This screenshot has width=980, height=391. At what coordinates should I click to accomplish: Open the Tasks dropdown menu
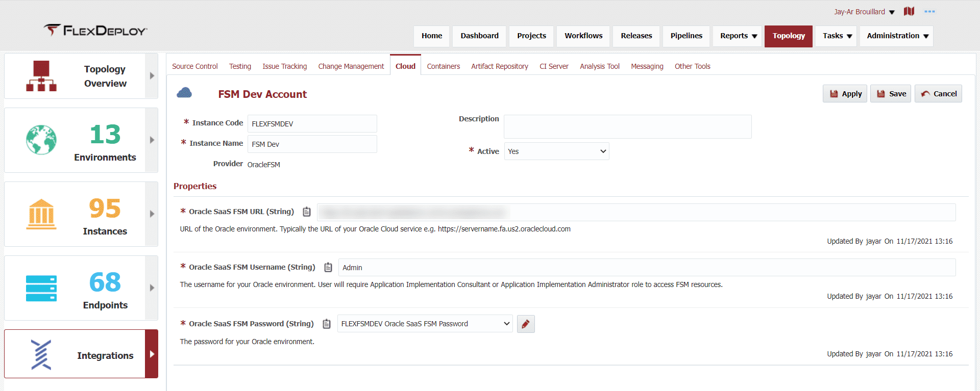click(x=836, y=36)
